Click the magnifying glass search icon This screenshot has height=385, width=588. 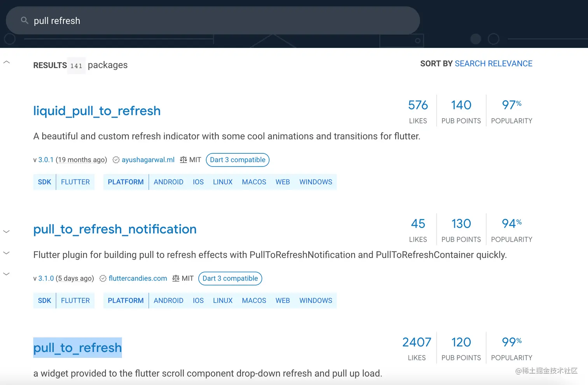click(x=24, y=21)
